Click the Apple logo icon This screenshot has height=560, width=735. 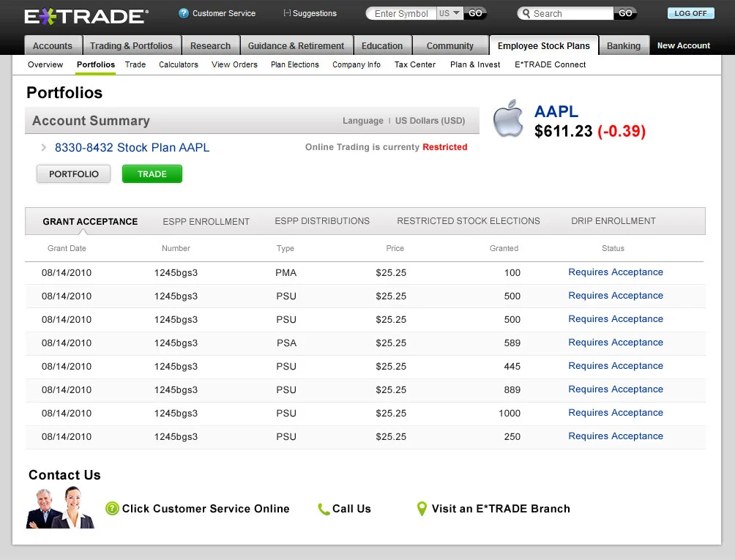click(508, 119)
